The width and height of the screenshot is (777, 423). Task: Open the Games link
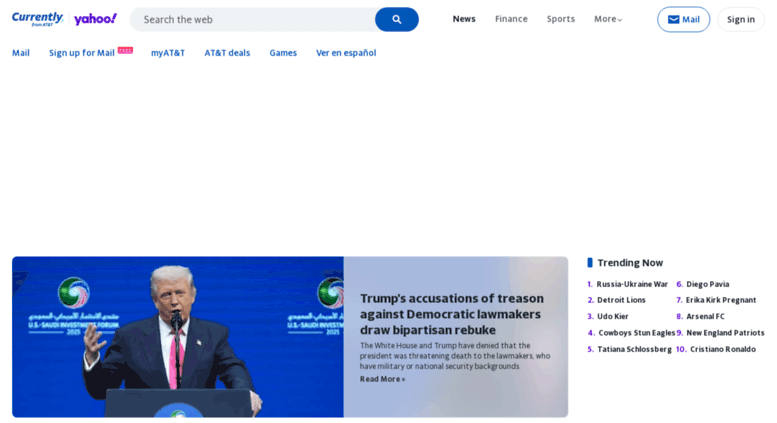pyautogui.click(x=283, y=53)
